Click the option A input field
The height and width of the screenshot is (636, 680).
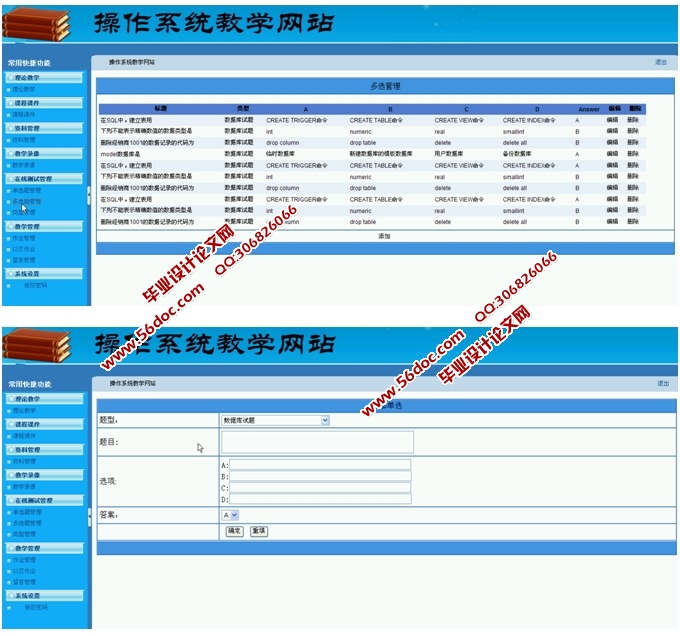(320, 465)
